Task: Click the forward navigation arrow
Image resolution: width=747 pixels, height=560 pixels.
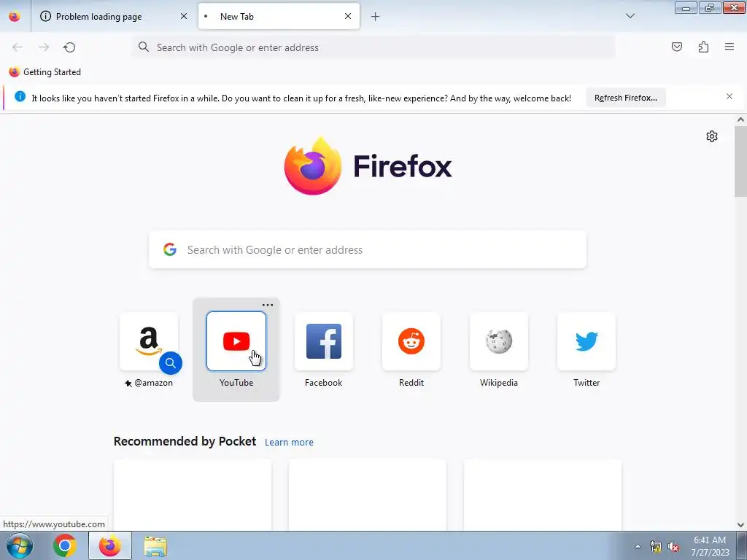Action: tap(44, 47)
